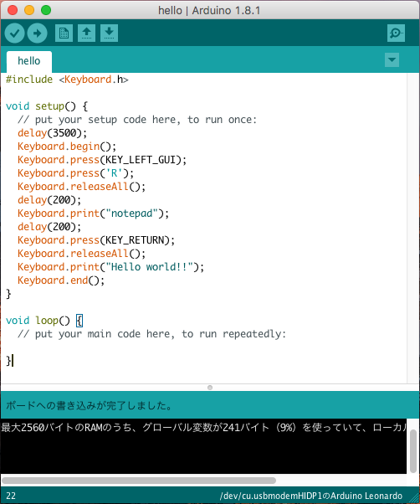Viewport: 420px width, 504px height.
Task: Click the upload complete status message
Action: [90, 405]
